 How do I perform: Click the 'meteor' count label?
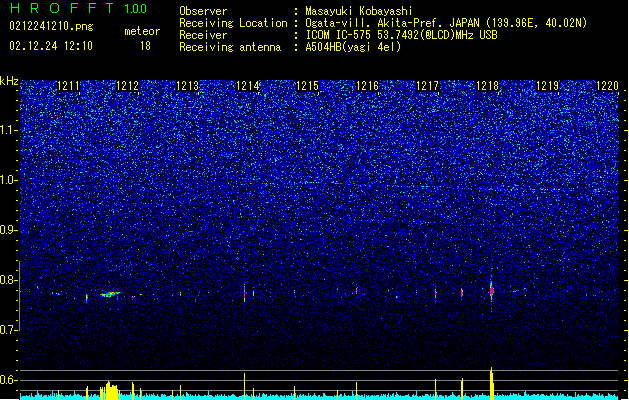click(142, 31)
